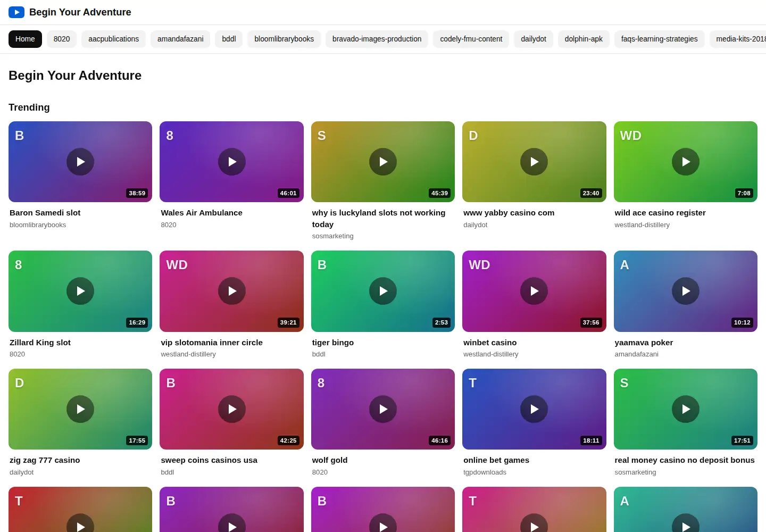Play the yaamava poker video

coord(686,291)
